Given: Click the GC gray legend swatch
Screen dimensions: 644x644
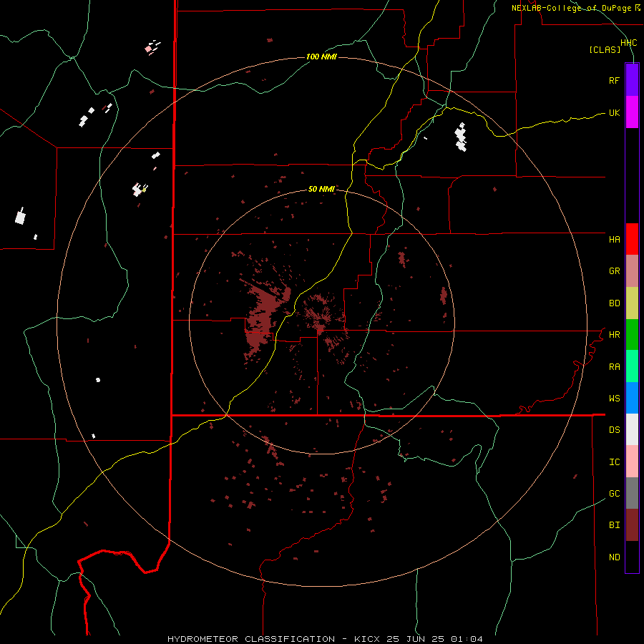Looking at the screenshot, I should pyautogui.click(x=632, y=493).
